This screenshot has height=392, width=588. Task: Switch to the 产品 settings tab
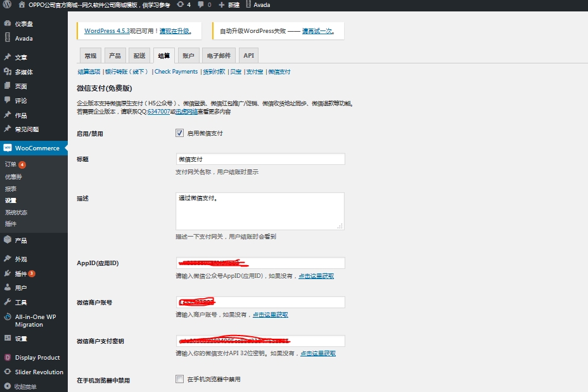point(115,56)
